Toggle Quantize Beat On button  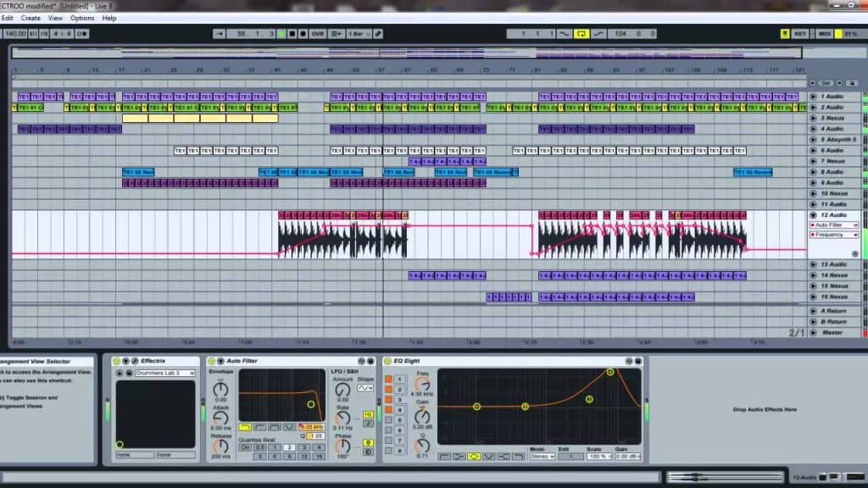(245, 447)
